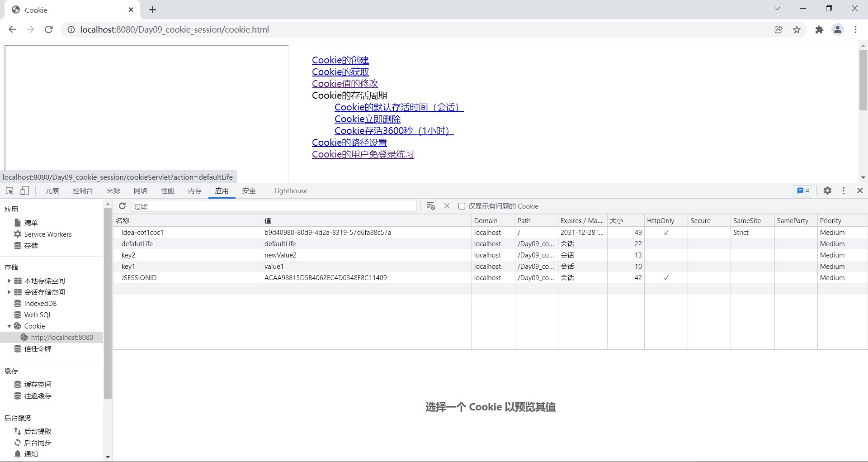
Task: Select the Idea-cbf1cbc1 cookie row
Action: coord(490,232)
